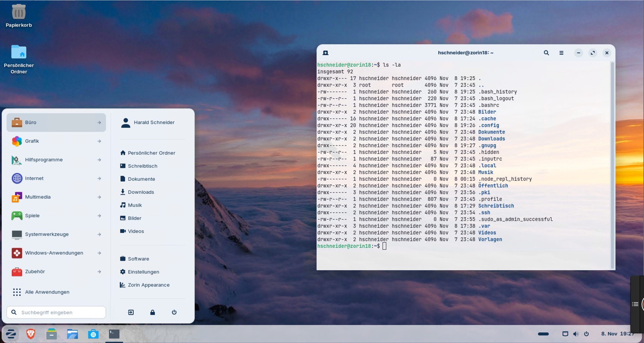Image resolution: width=644 pixels, height=343 pixels.
Task: Expand the Internet category arrow
Action: click(x=99, y=178)
